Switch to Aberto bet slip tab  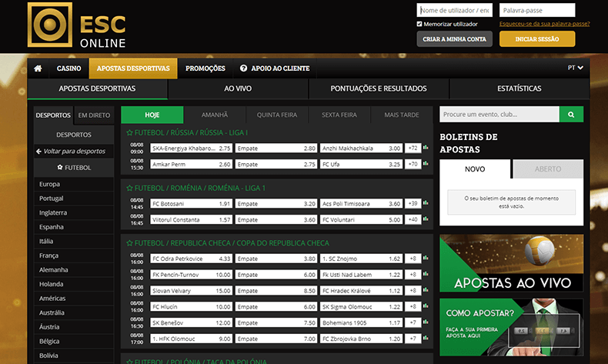click(548, 169)
